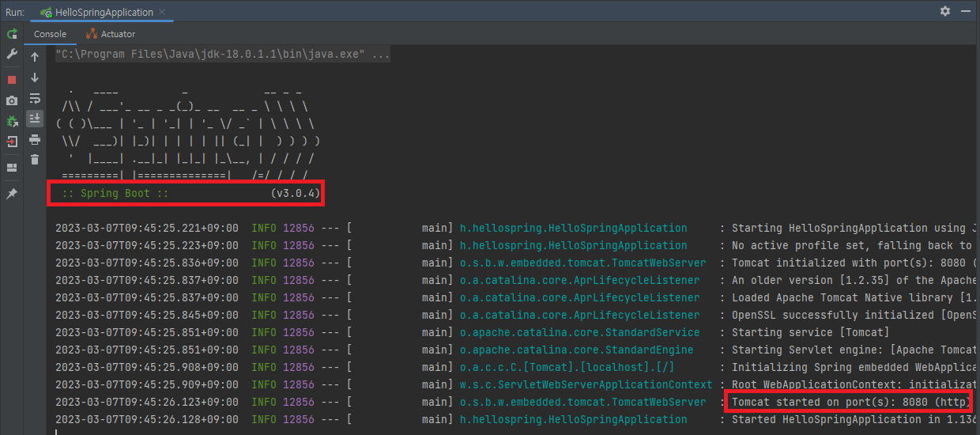The width and height of the screenshot is (980, 435).
Task: Attach debugger with the green bug icon
Action: pos(12,121)
